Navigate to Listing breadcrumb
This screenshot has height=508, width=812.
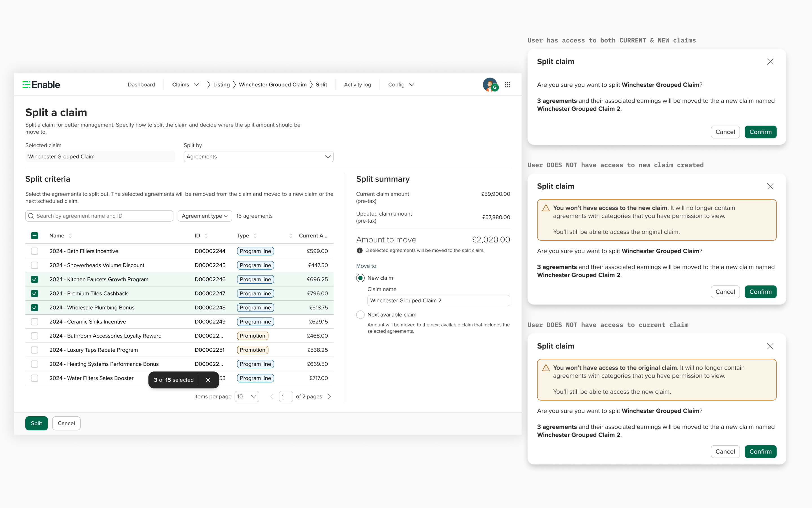coord(221,85)
